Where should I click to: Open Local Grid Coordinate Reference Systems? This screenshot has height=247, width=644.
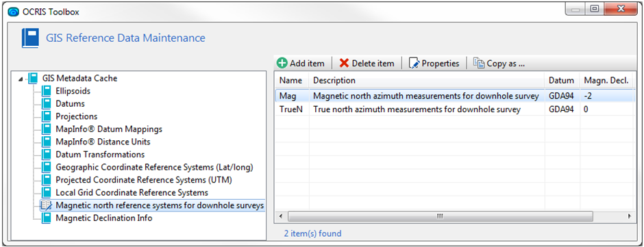(132, 192)
